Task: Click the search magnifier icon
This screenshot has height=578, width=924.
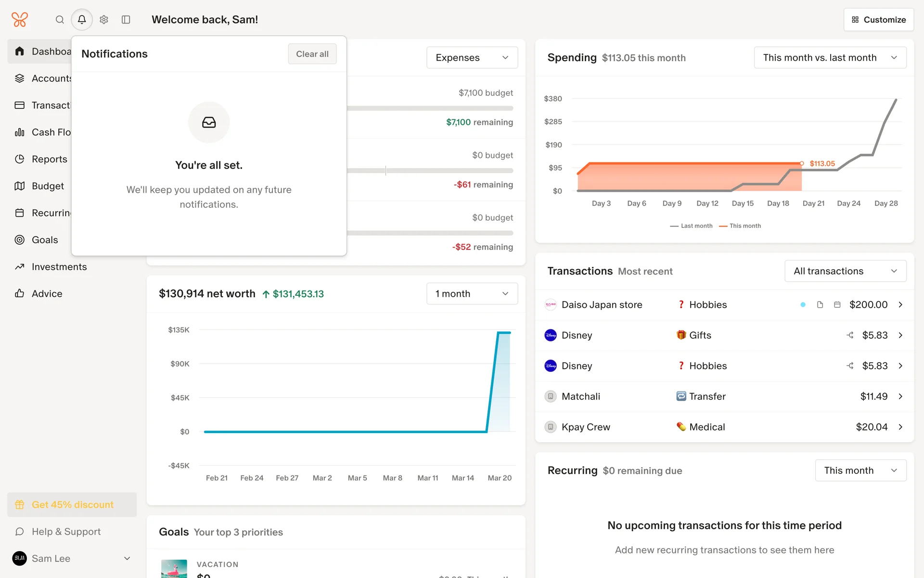Action: pos(60,20)
